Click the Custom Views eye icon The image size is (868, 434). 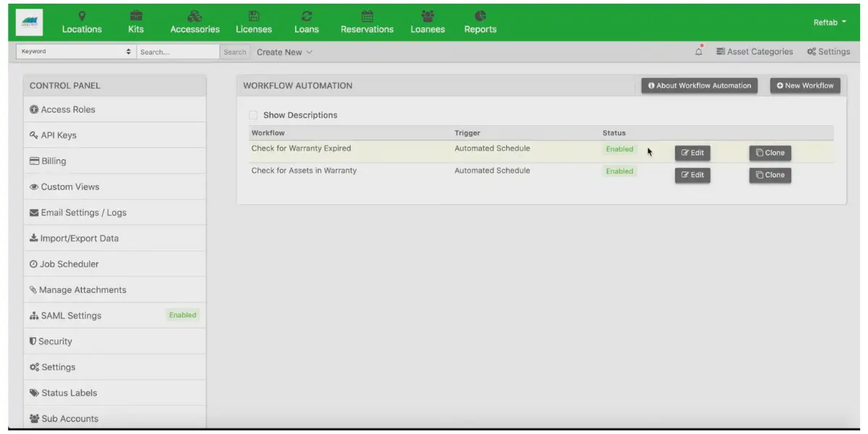pos(34,187)
